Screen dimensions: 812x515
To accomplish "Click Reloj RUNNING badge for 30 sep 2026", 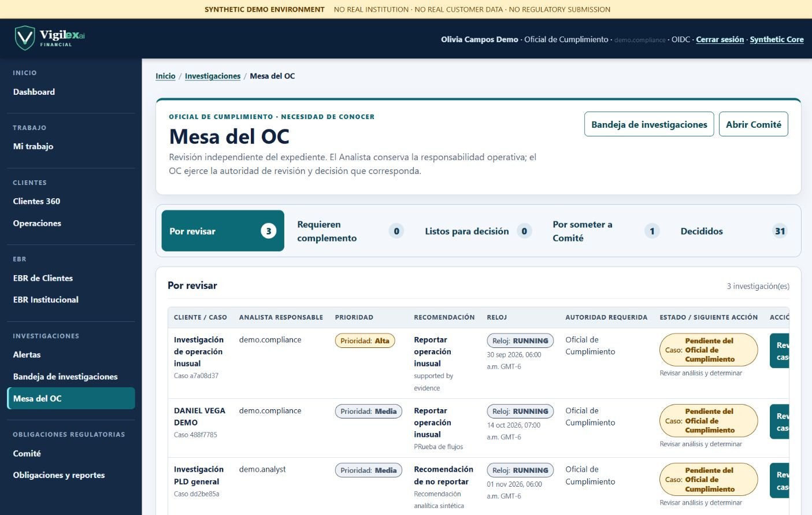I will pos(520,340).
